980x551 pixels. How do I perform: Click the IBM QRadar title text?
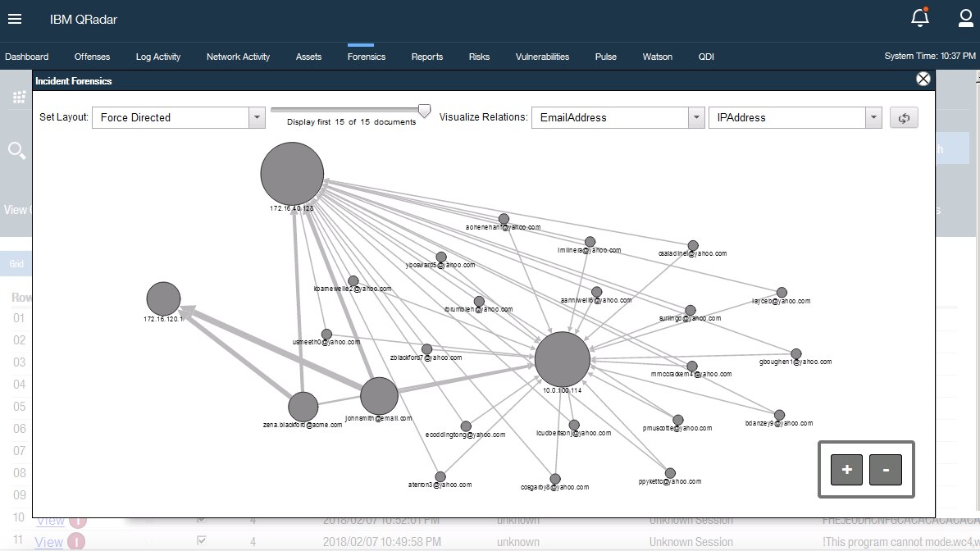pos(83,20)
